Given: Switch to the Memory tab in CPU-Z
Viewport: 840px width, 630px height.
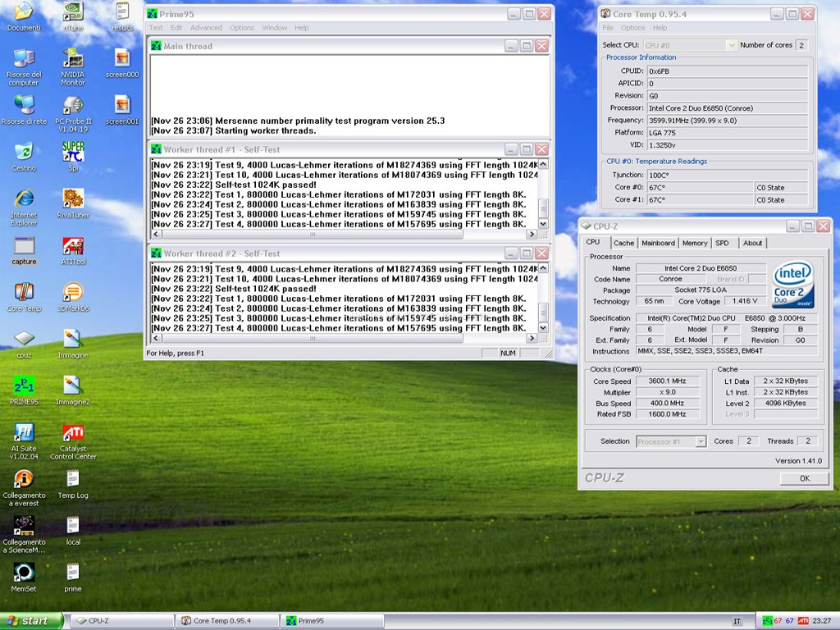Looking at the screenshot, I should 695,243.
